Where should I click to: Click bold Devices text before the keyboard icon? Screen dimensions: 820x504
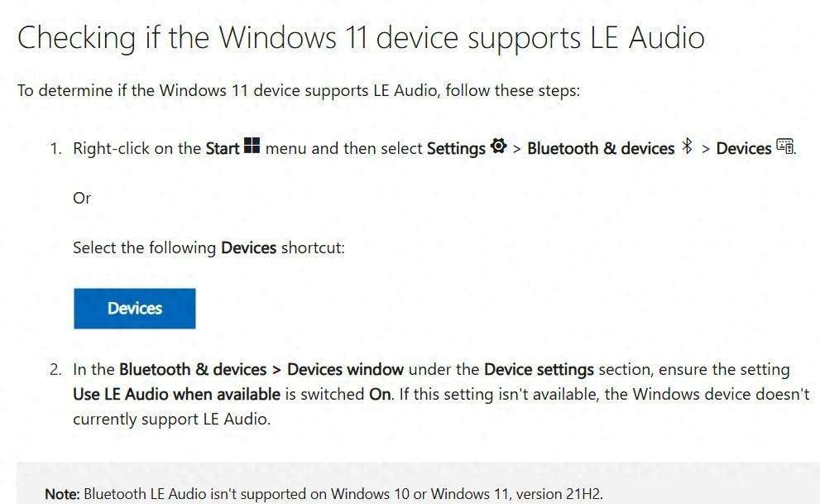(x=743, y=149)
